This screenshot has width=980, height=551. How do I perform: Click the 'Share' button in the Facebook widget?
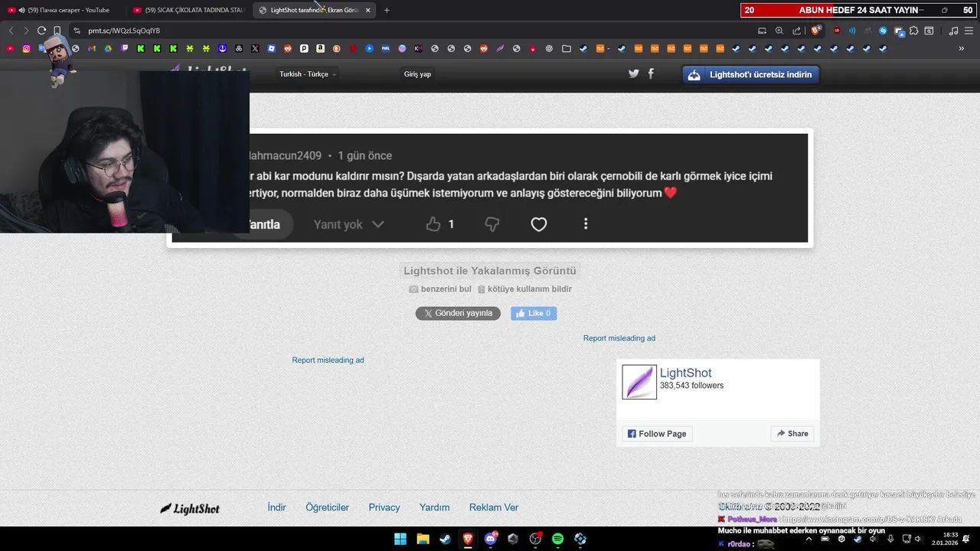coord(792,434)
